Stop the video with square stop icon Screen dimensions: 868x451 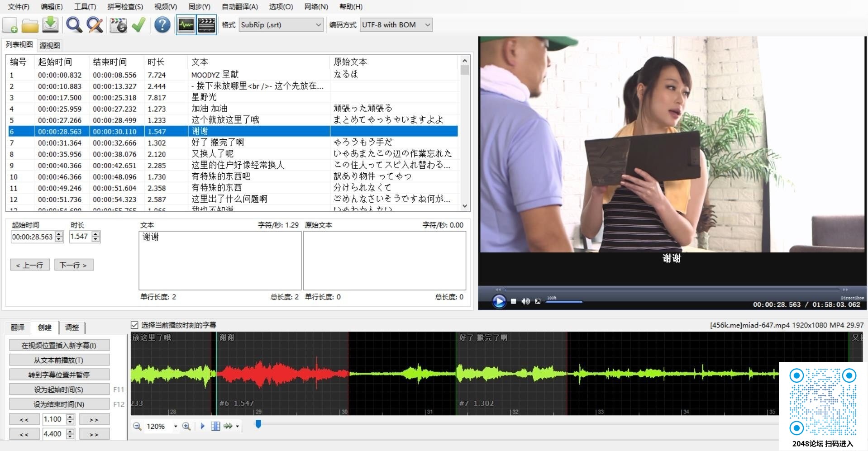(x=513, y=301)
